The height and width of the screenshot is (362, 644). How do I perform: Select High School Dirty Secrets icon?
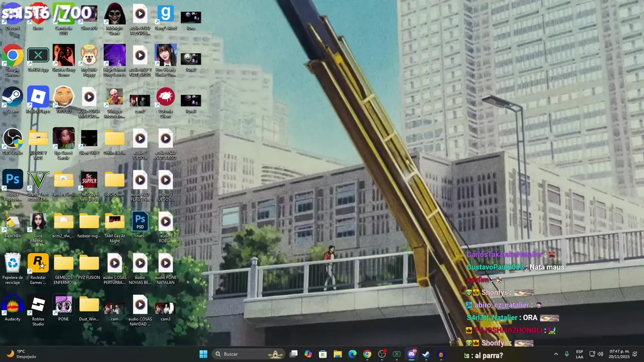(115, 61)
